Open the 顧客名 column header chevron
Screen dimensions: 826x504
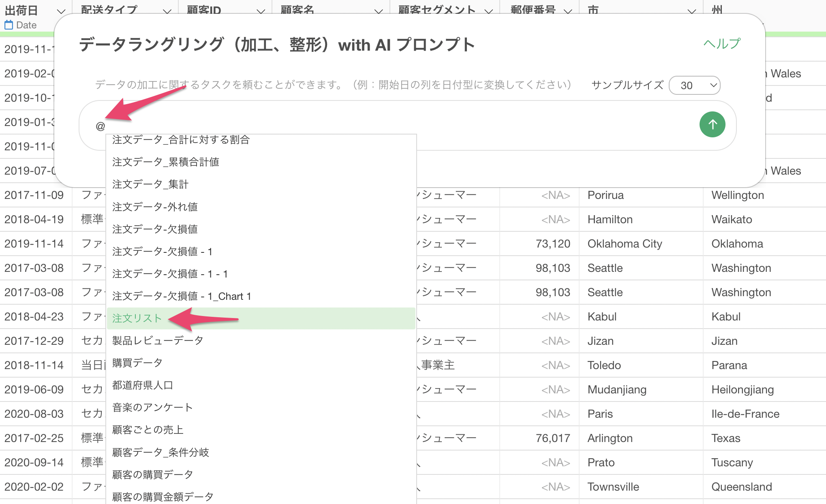(379, 11)
